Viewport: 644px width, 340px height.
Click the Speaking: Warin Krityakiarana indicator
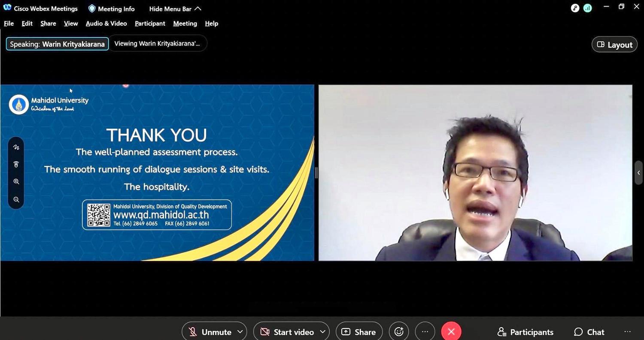point(57,44)
